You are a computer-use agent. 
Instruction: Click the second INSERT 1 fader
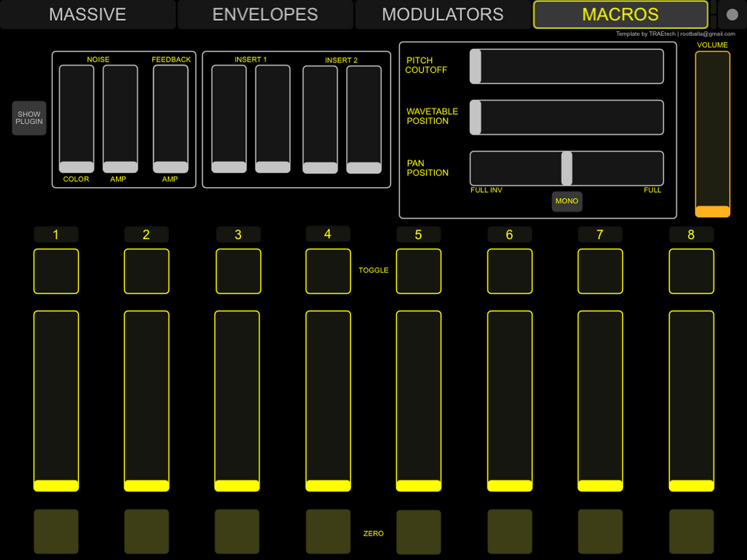(x=273, y=119)
